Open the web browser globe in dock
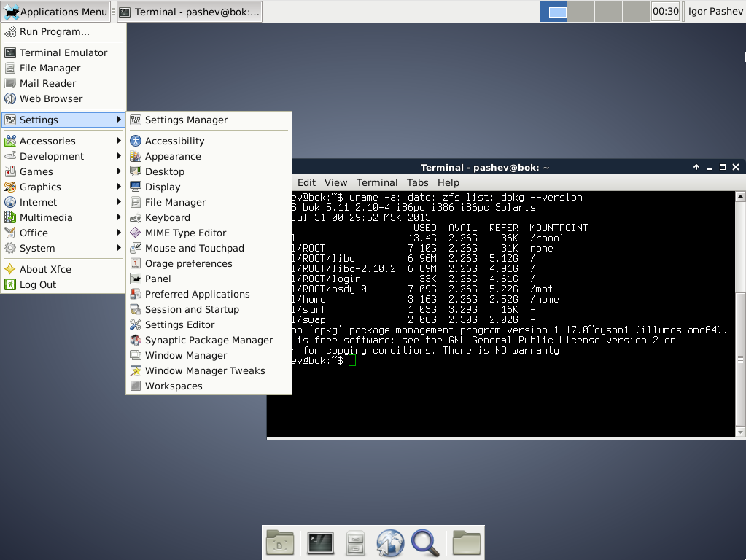 (x=390, y=543)
